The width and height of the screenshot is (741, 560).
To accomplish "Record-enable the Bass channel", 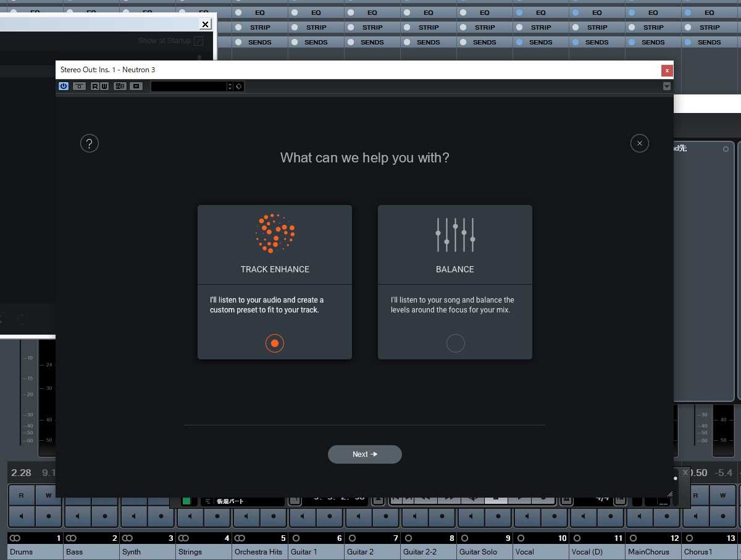I will tap(104, 516).
